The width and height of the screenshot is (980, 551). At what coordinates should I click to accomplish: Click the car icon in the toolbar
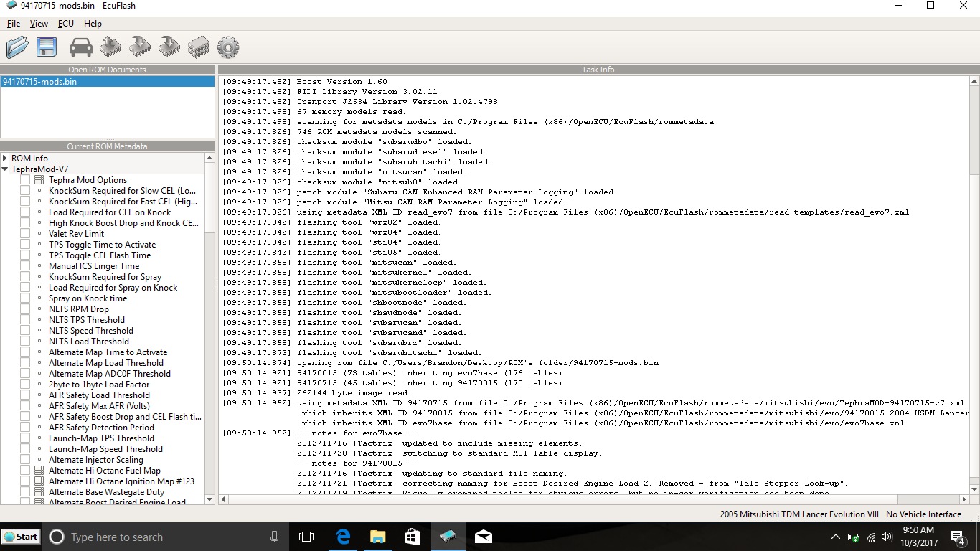(80, 47)
